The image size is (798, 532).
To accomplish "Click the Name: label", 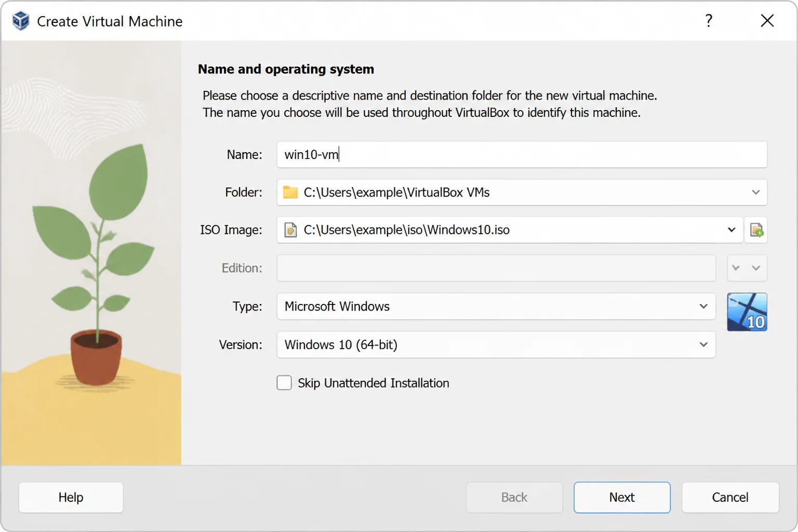I will pos(244,154).
